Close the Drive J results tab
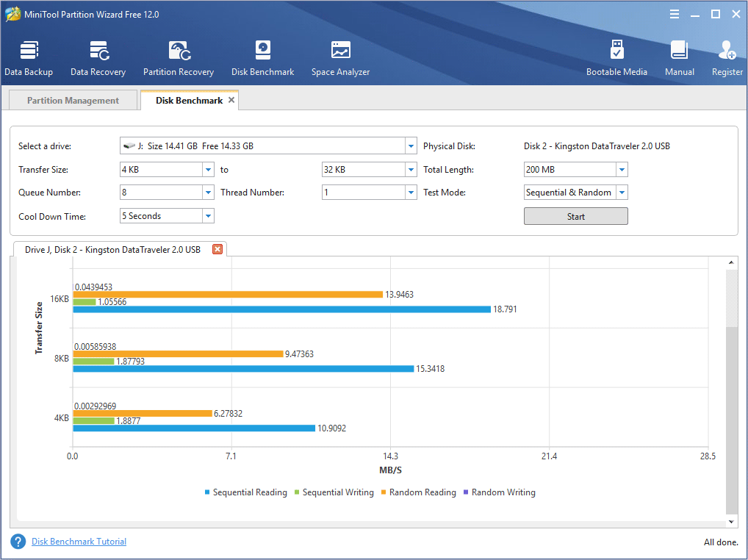This screenshot has height=560, width=748. click(x=217, y=249)
